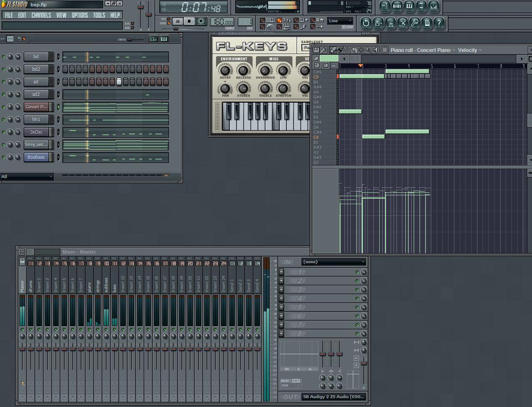Image resolution: width=532 pixels, height=407 pixels.
Task: Select the piano roll draw pencil tool
Action: [x=333, y=50]
